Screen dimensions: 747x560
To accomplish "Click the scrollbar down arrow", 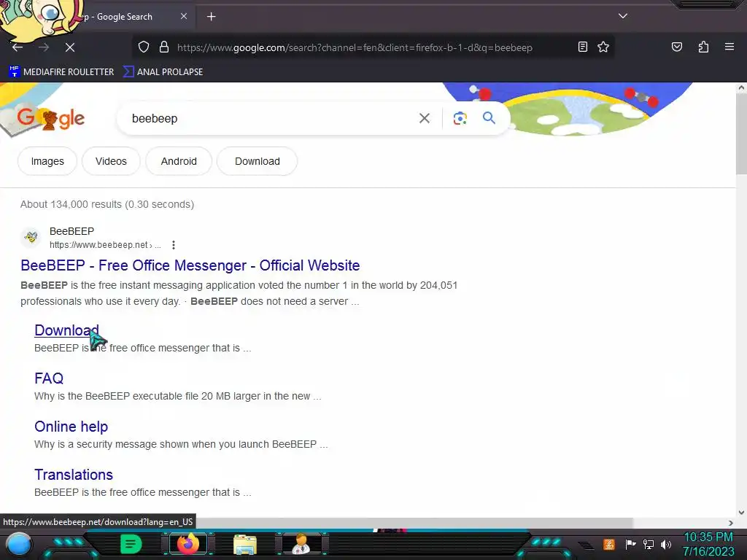I will (x=741, y=513).
